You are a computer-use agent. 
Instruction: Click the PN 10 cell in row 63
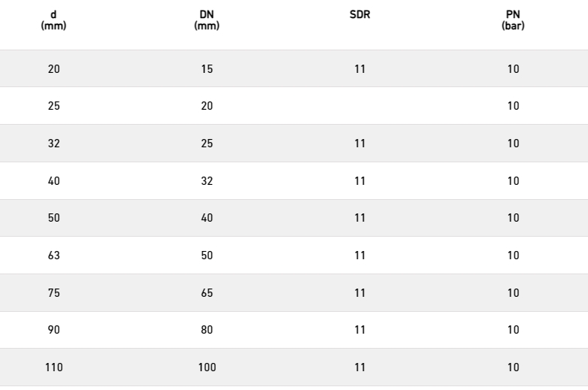click(513, 255)
